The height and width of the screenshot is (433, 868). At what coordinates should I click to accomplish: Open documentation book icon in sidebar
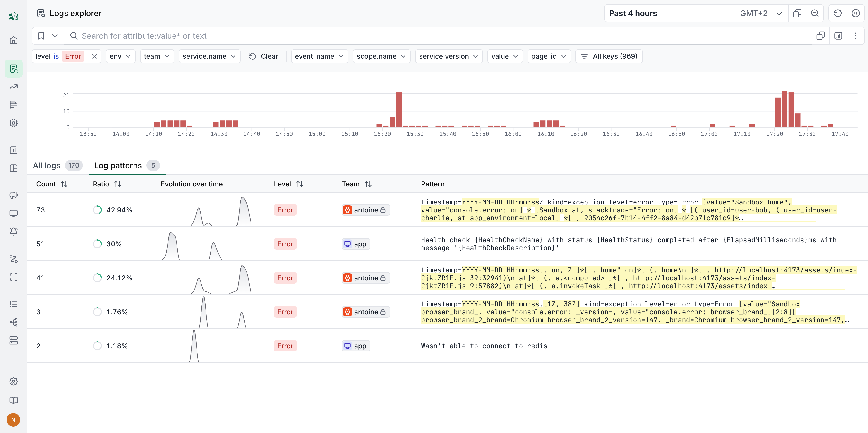(14, 400)
